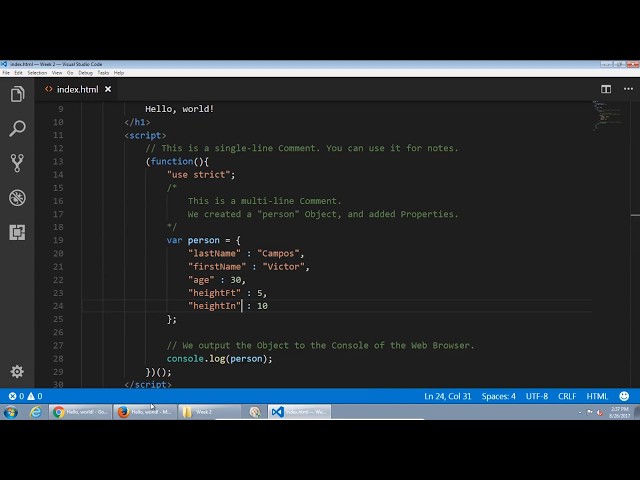Change indentation via Spaces: 4
The width and height of the screenshot is (640, 480).
(498, 396)
